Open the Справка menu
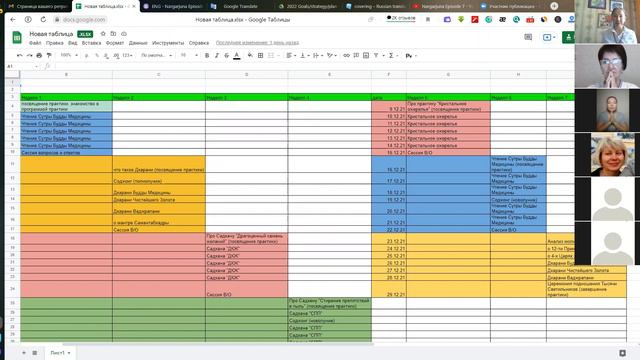This screenshot has width=640, height=360. tap(199, 43)
